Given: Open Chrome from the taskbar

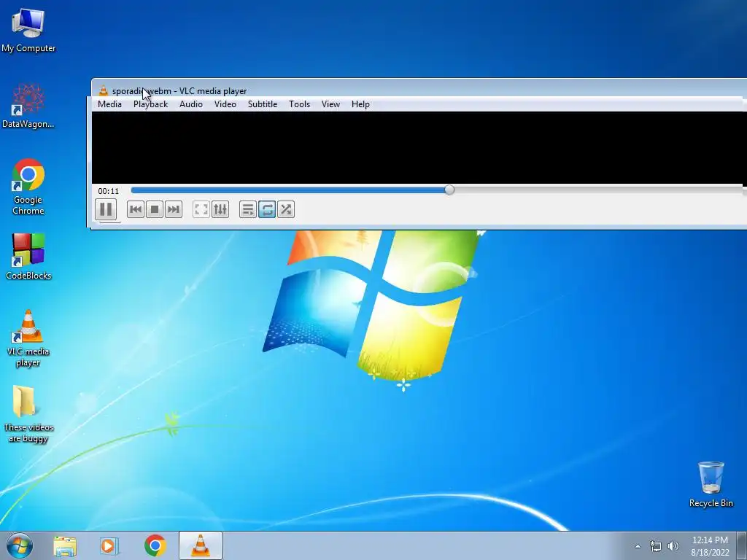Looking at the screenshot, I should (x=155, y=545).
